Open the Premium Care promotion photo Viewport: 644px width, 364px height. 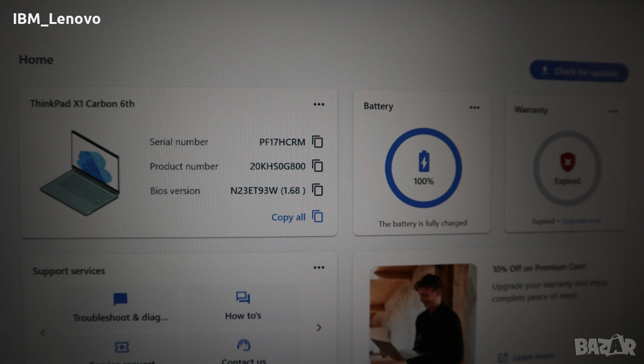click(423, 314)
